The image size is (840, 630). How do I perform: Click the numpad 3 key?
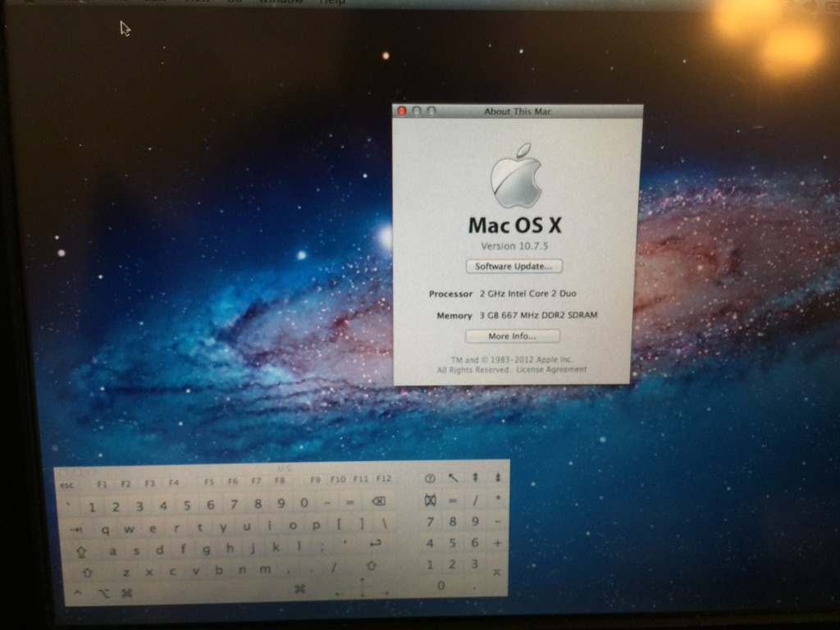point(475,564)
